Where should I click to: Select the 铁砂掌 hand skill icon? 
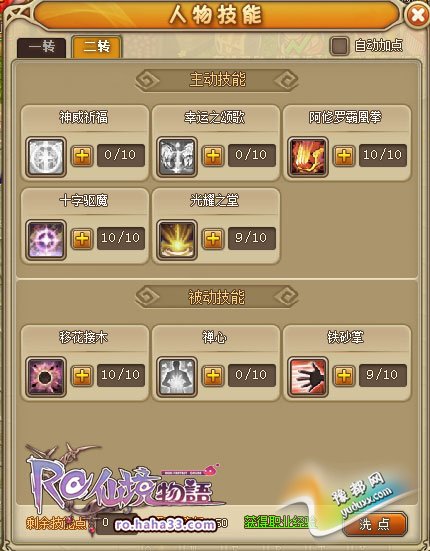(308, 377)
